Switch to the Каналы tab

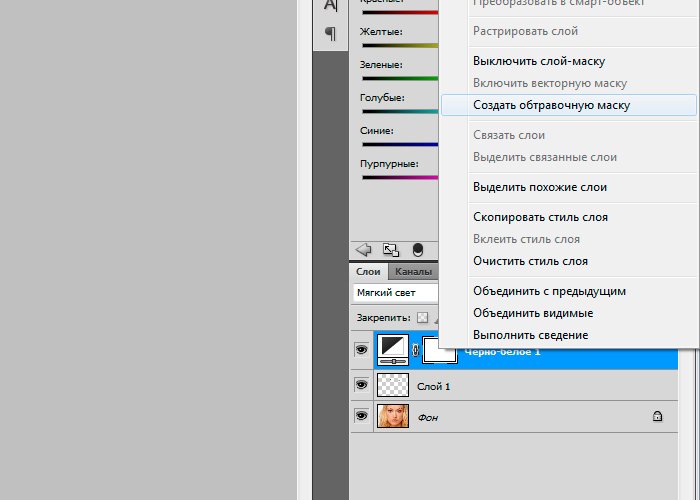pos(413,271)
